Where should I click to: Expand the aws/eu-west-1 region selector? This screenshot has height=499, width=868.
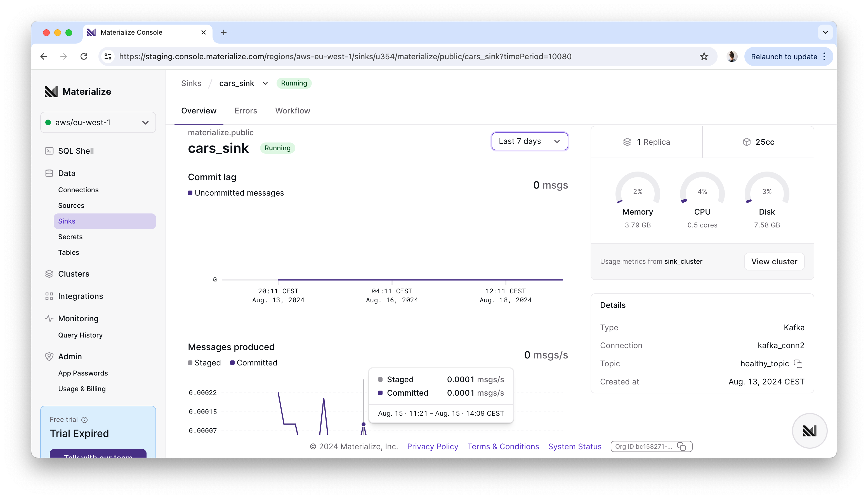tap(98, 122)
